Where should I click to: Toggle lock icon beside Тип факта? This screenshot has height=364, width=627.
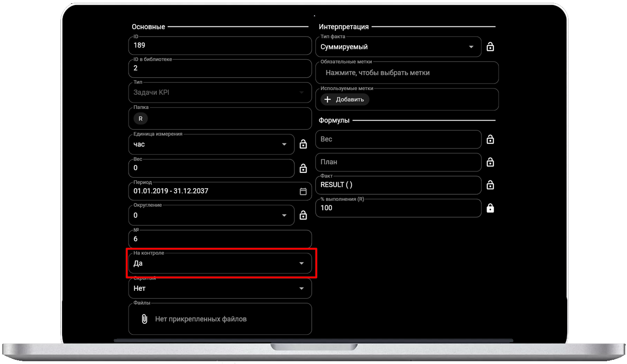[x=490, y=47]
